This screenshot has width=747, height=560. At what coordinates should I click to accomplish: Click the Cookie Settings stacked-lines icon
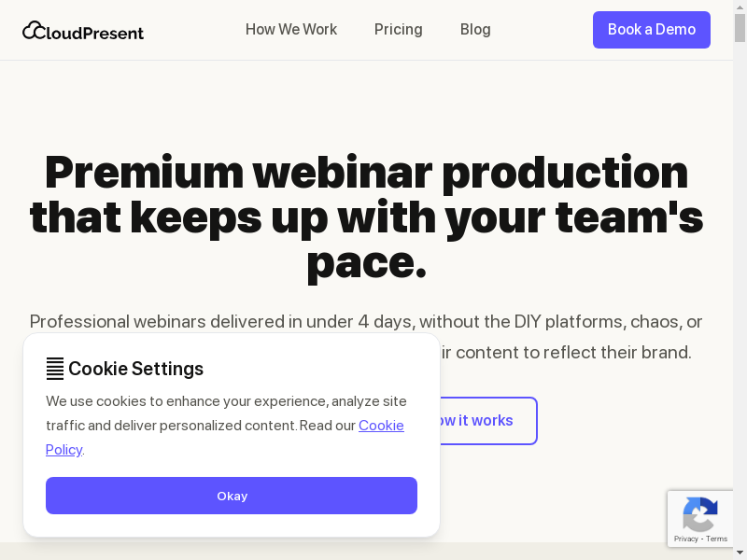pos(55,369)
